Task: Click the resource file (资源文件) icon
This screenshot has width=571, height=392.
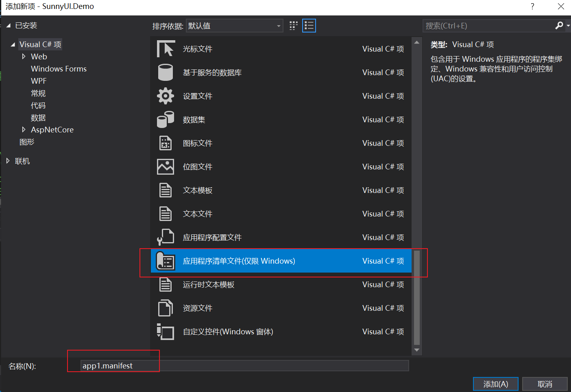Action: click(166, 308)
